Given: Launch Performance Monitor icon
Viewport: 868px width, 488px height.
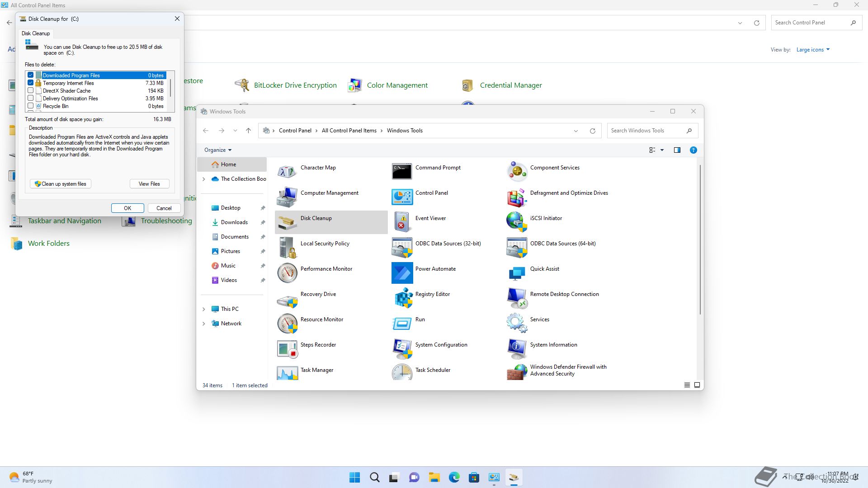Looking at the screenshot, I should 288,272.
